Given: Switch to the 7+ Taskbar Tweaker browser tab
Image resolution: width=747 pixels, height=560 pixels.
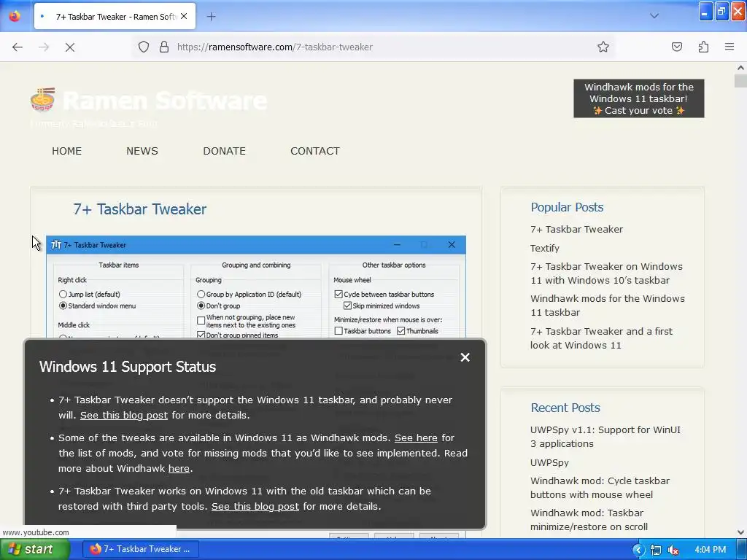Looking at the screenshot, I should [115, 16].
